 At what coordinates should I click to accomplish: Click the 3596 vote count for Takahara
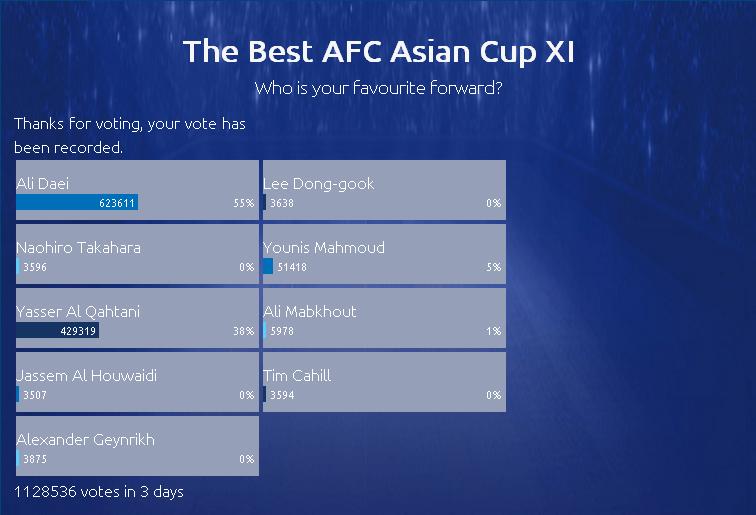(35, 267)
